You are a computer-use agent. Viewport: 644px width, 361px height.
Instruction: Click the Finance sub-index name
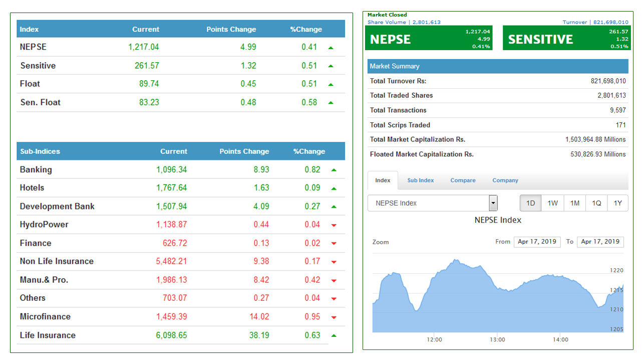pos(36,243)
